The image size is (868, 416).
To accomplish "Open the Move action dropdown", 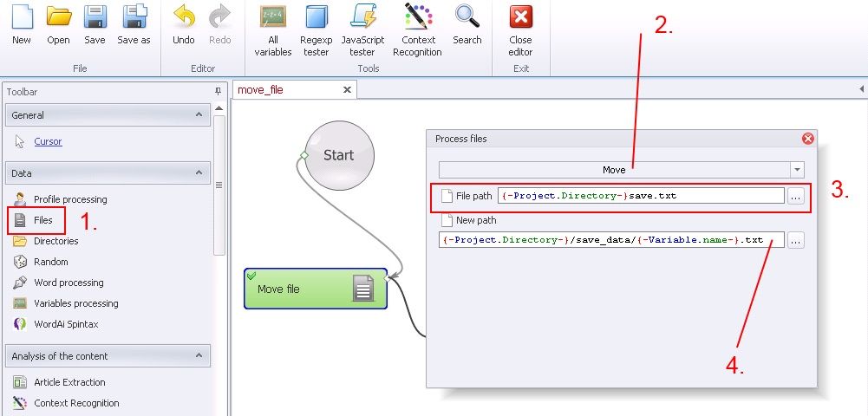I will click(796, 170).
